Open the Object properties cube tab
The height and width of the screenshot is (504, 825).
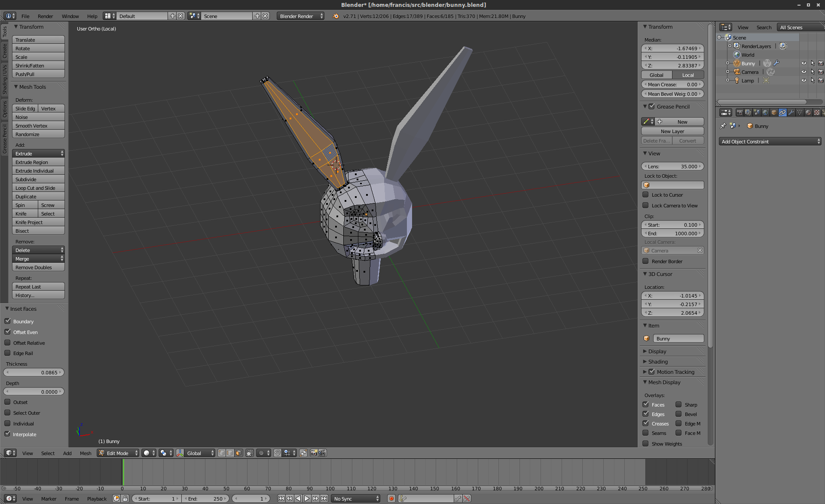pyautogui.click(x=774, y=112)
